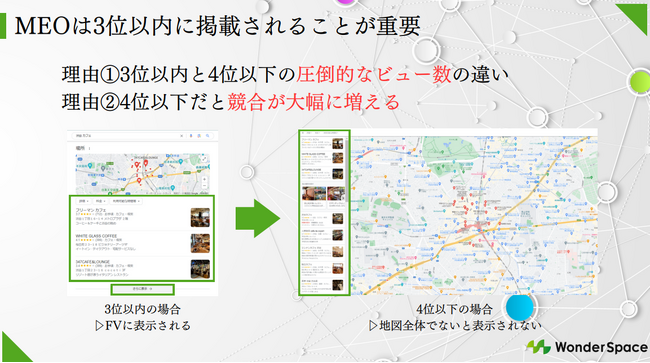Click the magnifier search icon in search bar
This screenshot has height=363, width=650.
(208, 136)
